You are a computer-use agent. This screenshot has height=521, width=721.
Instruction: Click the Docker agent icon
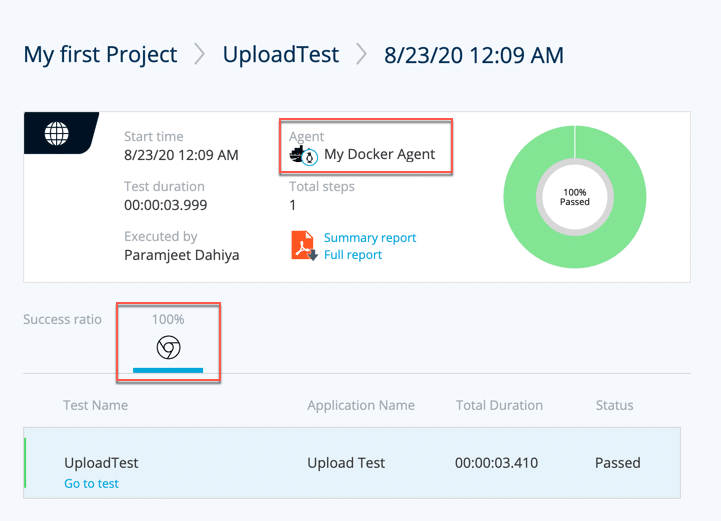(303, 155)
